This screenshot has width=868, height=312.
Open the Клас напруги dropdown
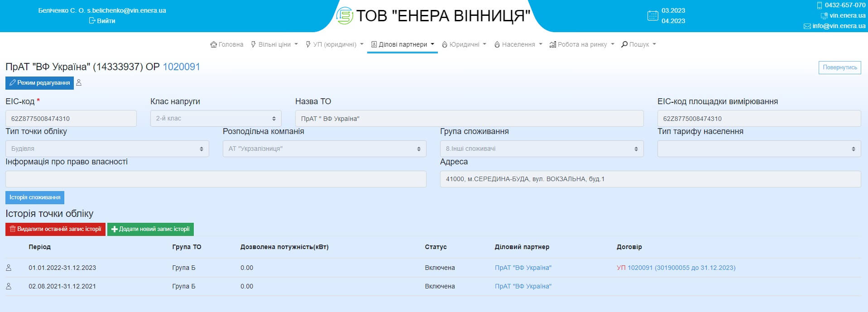click(216, 119)
